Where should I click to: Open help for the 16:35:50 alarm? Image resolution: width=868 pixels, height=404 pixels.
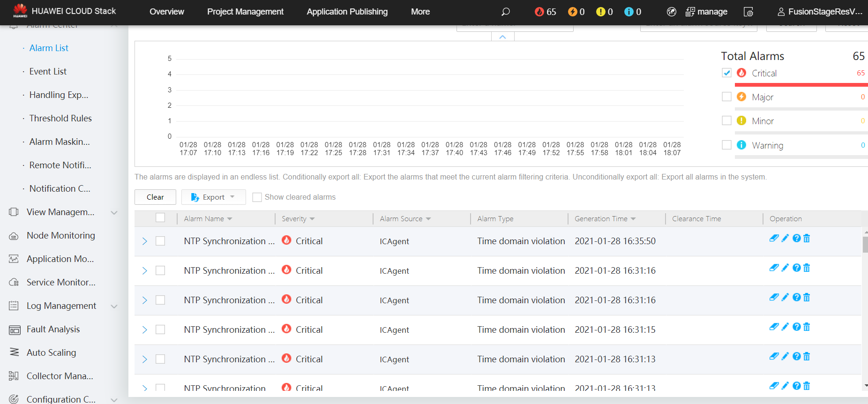(796, 238)
